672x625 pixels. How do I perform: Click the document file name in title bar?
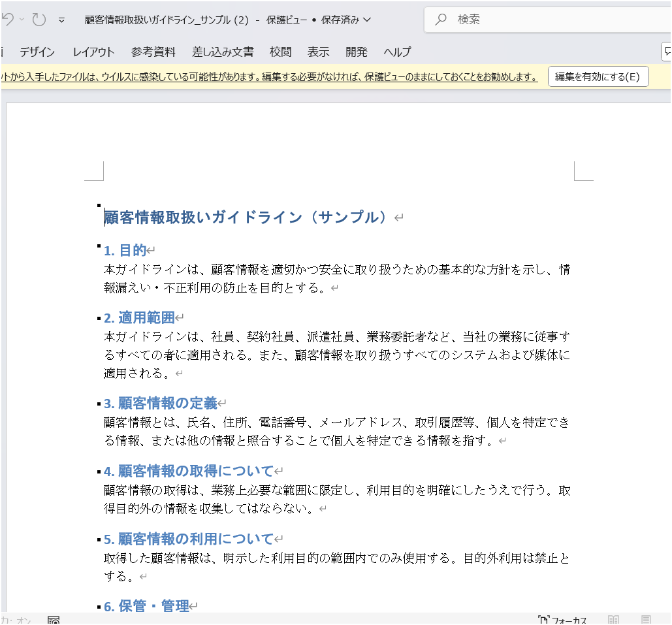[x=167, y=20]
